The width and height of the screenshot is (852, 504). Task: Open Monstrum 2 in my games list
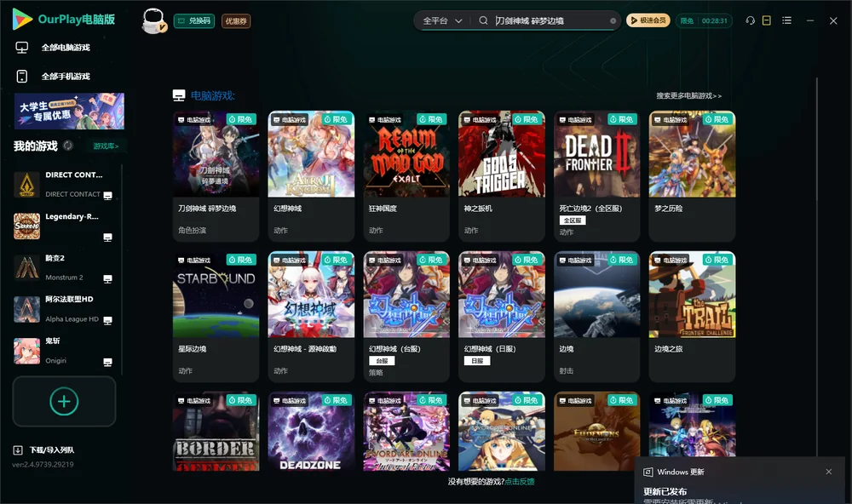point(64,267)
